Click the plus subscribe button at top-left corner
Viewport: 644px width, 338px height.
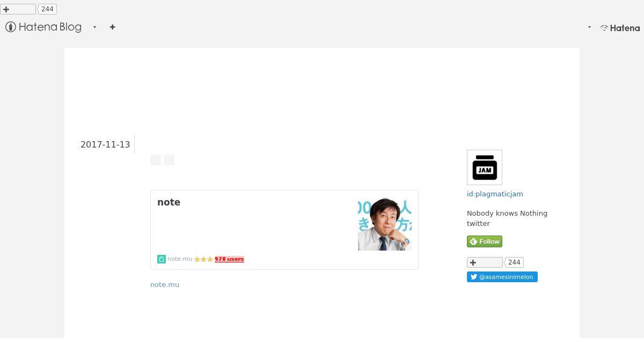click(x=18, y=9)
